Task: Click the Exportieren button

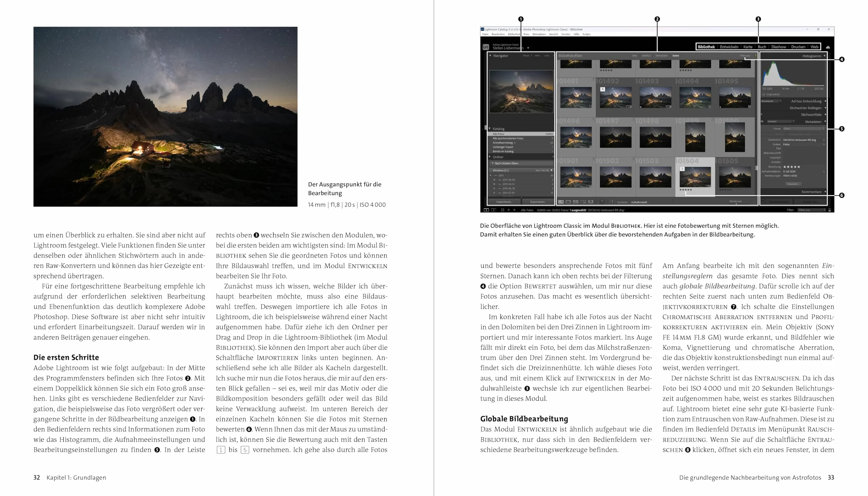Action: (x=538, y=202)
